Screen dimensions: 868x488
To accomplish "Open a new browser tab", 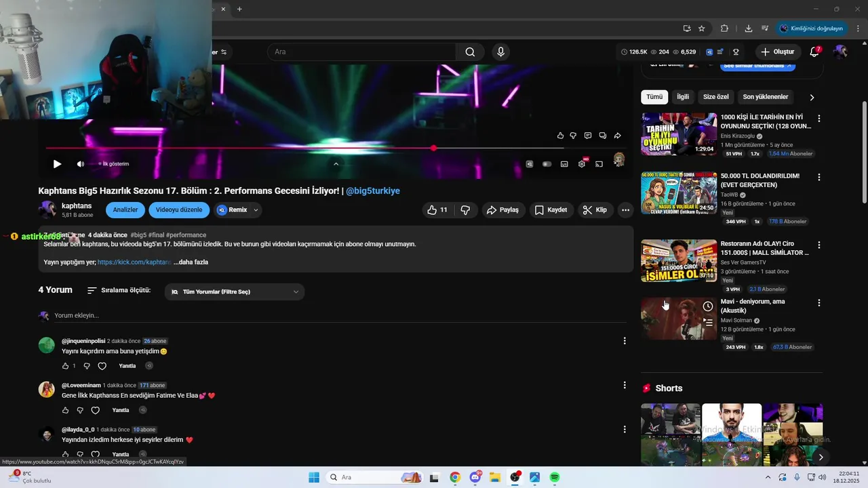I will click(x=239, y=9).
